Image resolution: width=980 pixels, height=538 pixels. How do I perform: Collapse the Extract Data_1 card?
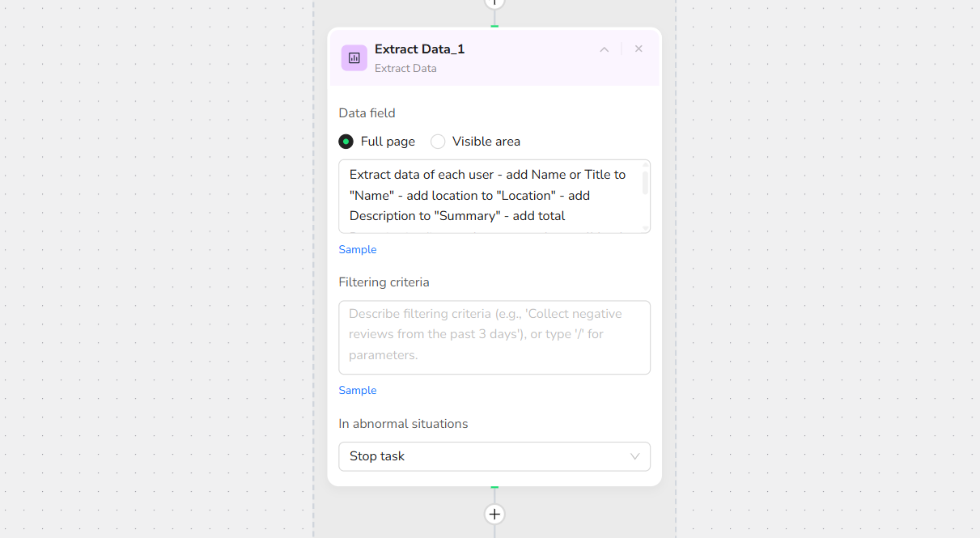click(x=604, y=49)
